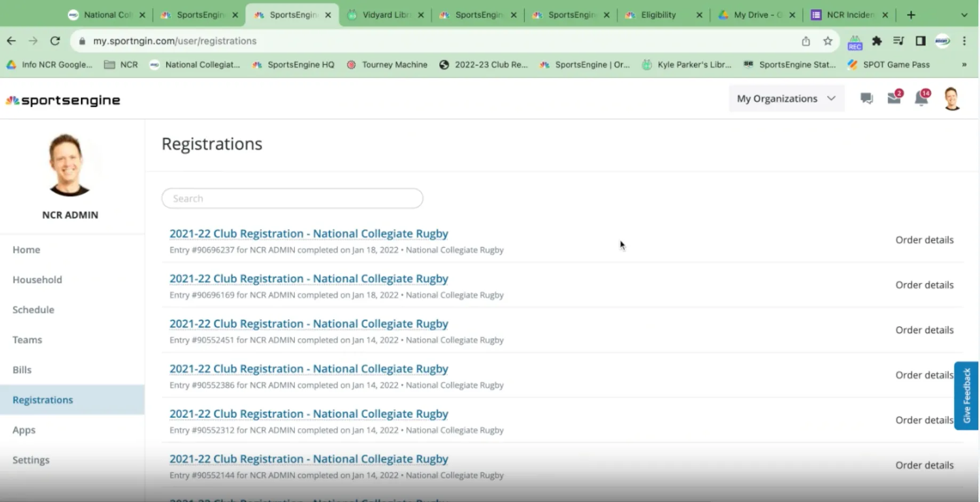Open the REC recorder extension icon
Viewport: 980px width, 502px height.
tap(855, 42)
